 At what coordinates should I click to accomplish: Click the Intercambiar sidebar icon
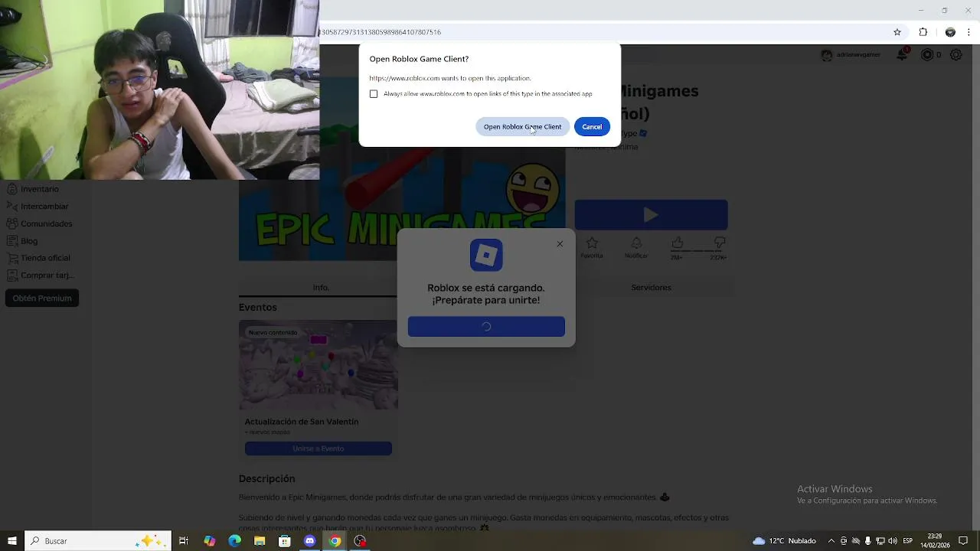coord(12,206)
